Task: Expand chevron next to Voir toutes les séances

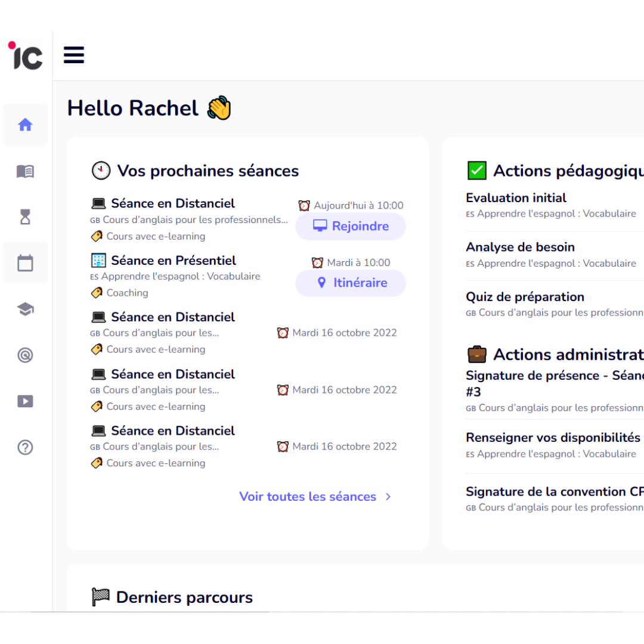Action: (x=388, y=497)
